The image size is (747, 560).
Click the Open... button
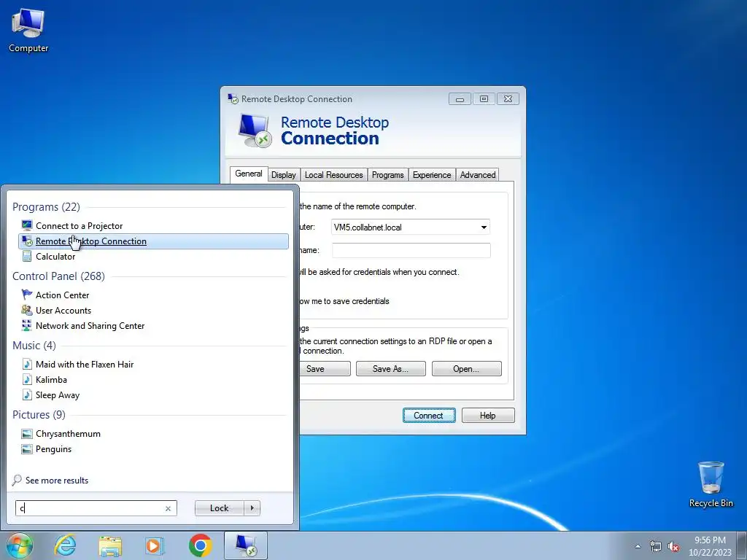(x=466, y=368)
